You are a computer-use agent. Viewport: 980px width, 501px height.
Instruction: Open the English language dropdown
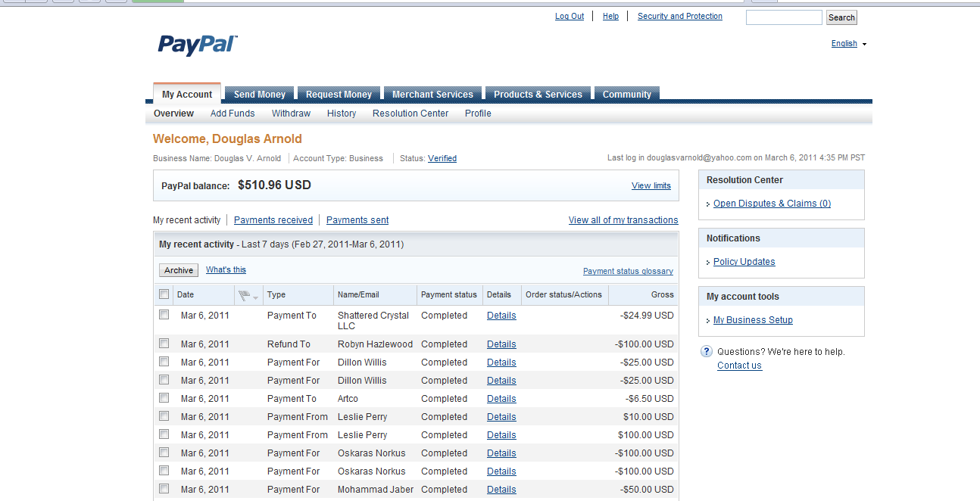point(848,44)
